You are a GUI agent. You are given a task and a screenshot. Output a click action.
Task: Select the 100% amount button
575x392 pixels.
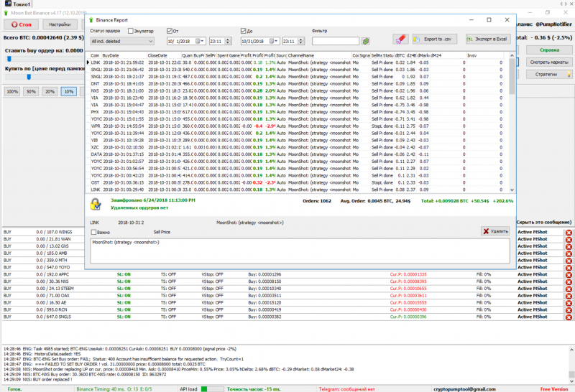pos(12,92)
